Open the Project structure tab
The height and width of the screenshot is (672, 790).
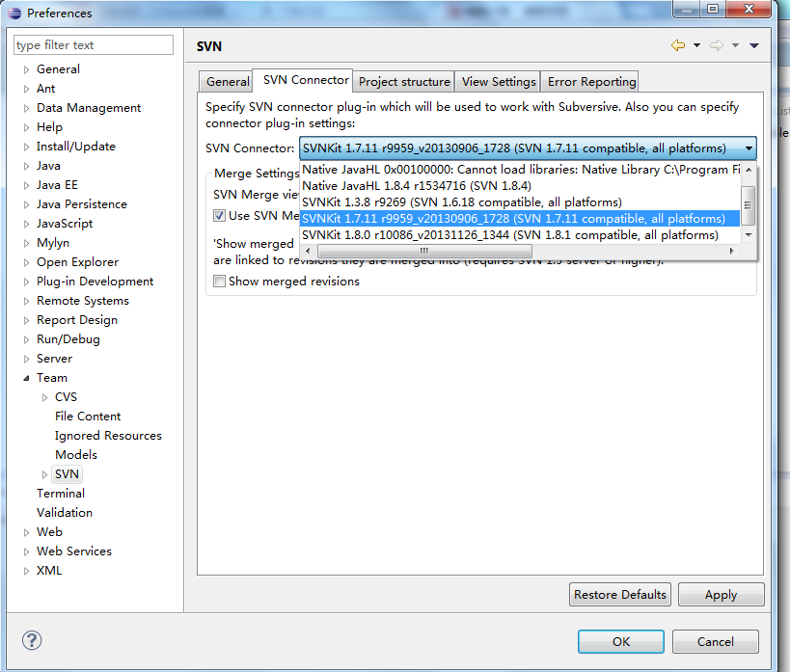coord(404,82)
